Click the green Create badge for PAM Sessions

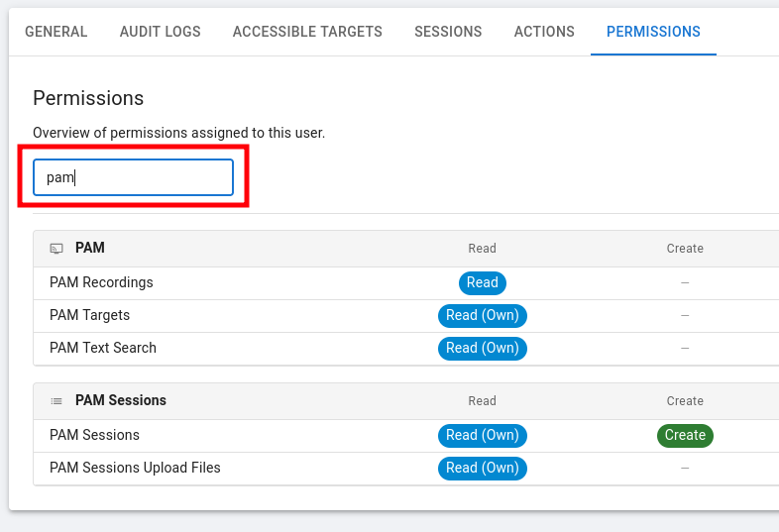coord(685,435)
